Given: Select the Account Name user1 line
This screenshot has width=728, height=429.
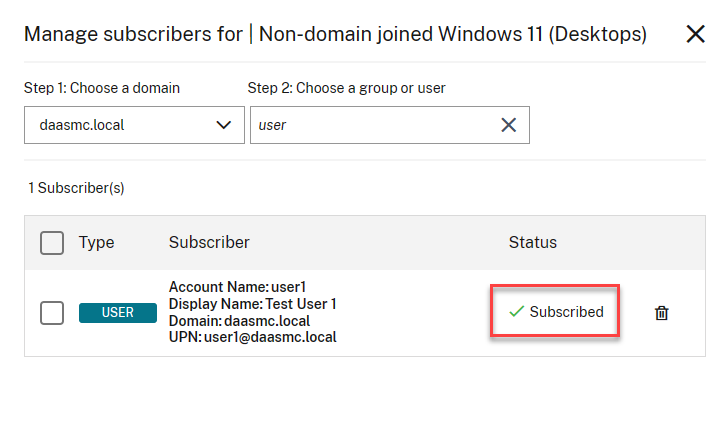Looking at the screenshot, I should [x=239, y=288].
